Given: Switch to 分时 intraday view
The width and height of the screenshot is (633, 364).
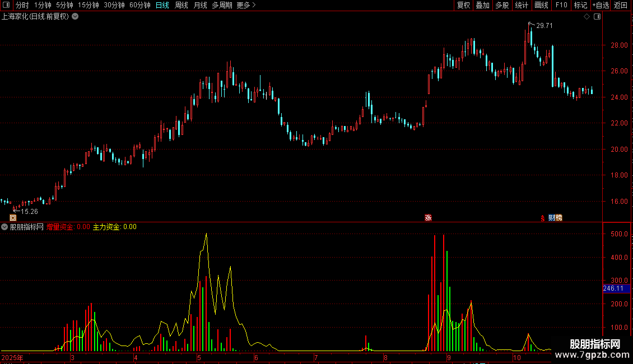Looking at the screenshot, I should coord(22,5).
